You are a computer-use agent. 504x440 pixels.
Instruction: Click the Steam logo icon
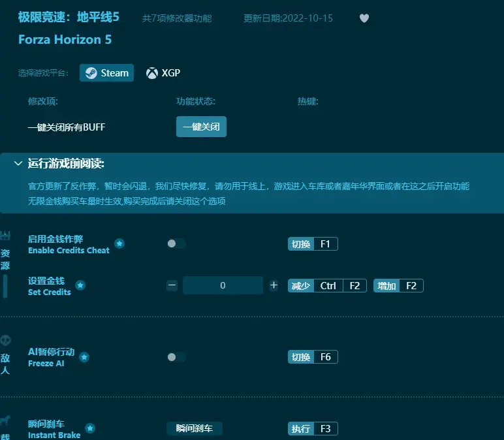[x=91, y=73]
